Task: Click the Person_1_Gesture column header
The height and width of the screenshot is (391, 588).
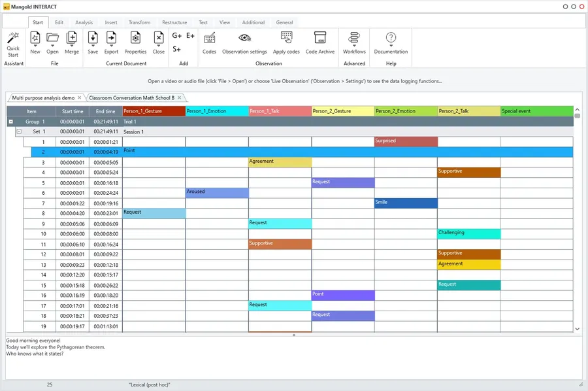Action: tap(154, 111)
